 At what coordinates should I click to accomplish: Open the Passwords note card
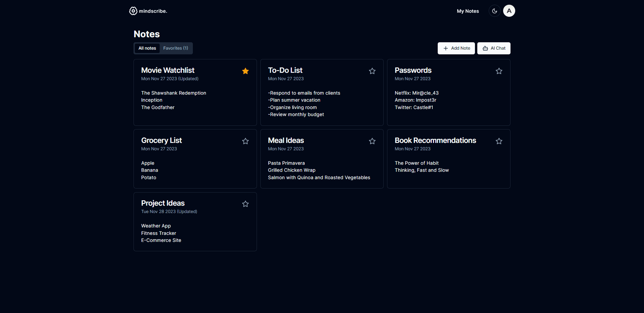click(449, 93)
